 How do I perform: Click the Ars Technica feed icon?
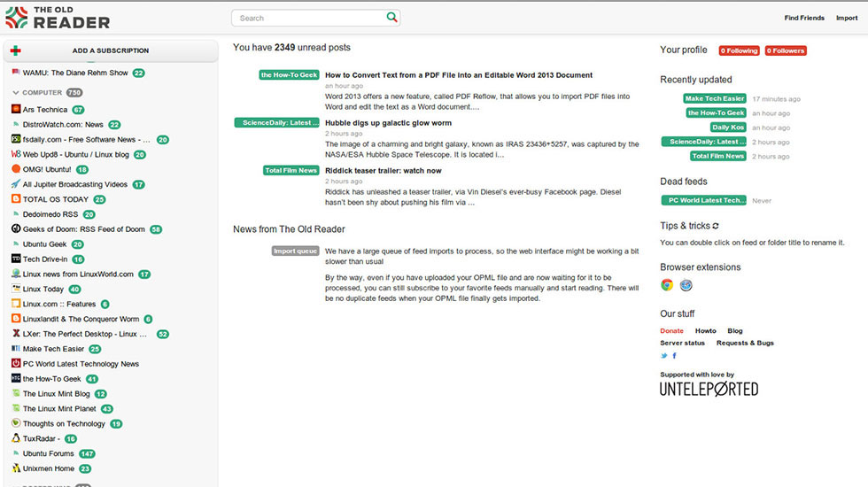pos(16,110)
